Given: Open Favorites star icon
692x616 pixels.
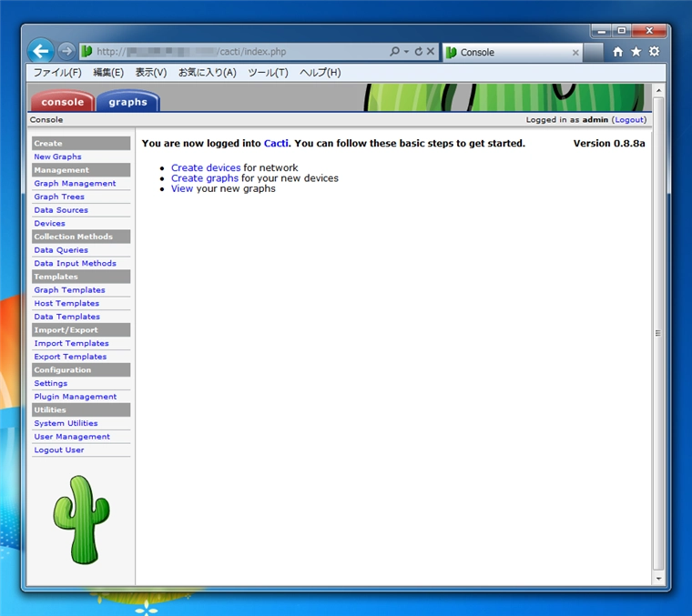Looking at the screenshot, I should (636, 52).
